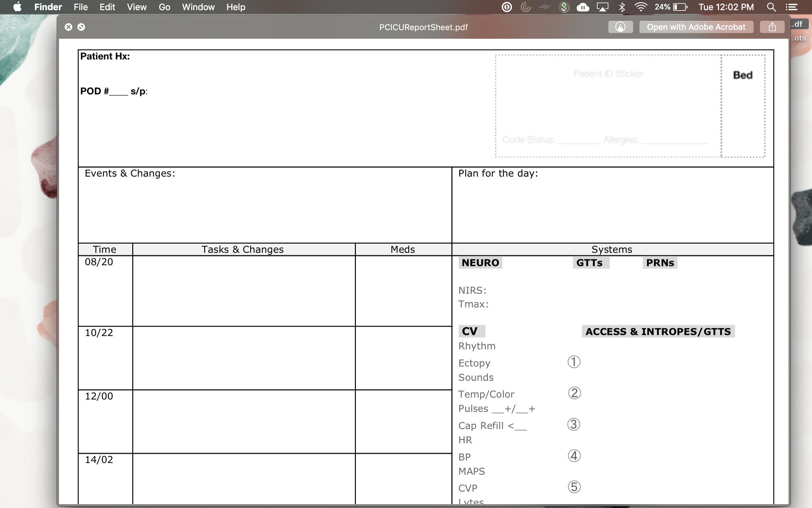
Task: Click the NEURO section label
Action: pos(481,263)
